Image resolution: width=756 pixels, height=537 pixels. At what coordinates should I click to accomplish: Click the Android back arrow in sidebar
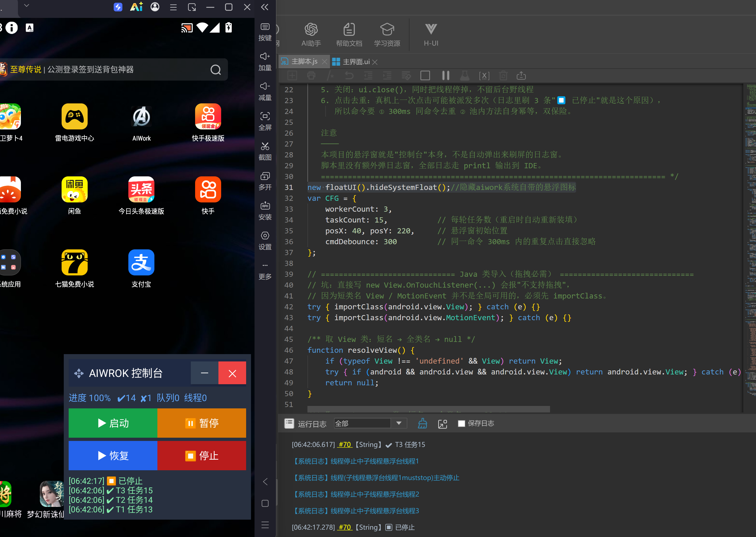[x=265, y=482]
